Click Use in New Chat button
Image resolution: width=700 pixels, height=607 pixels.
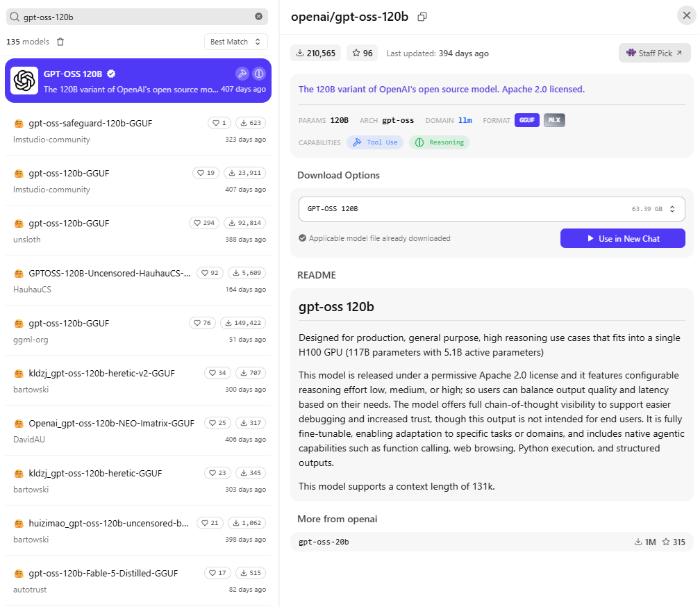tap(623, 238)
